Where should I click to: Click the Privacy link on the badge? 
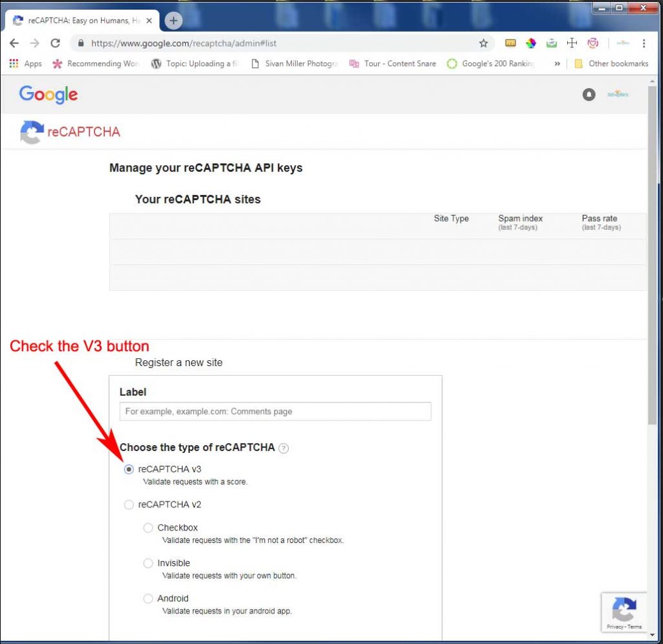click(x=614, y=627)
